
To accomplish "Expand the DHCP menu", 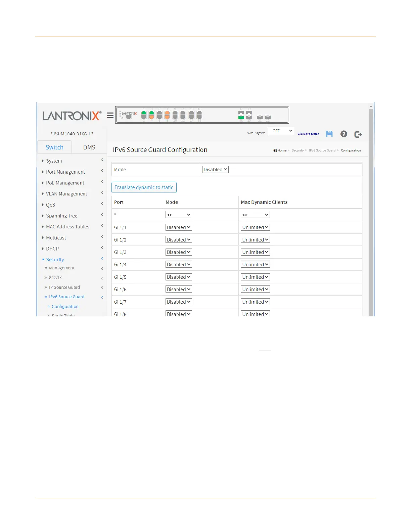I will tap(52, 249).
